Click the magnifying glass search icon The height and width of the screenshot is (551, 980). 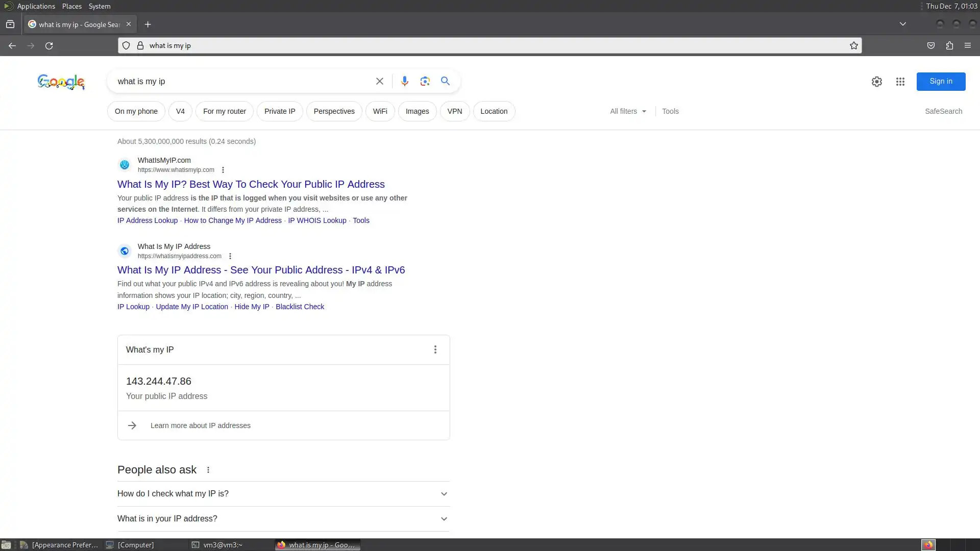point(445,81)
